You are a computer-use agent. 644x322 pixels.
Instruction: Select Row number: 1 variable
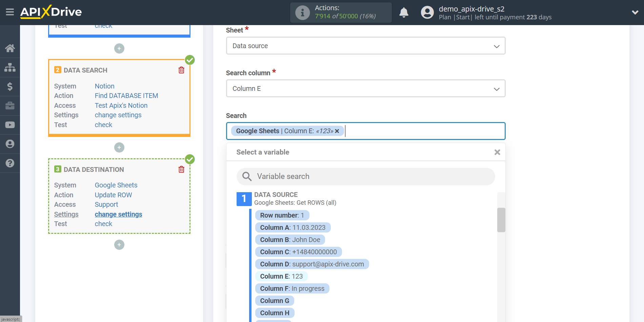(x=282, y=215)
